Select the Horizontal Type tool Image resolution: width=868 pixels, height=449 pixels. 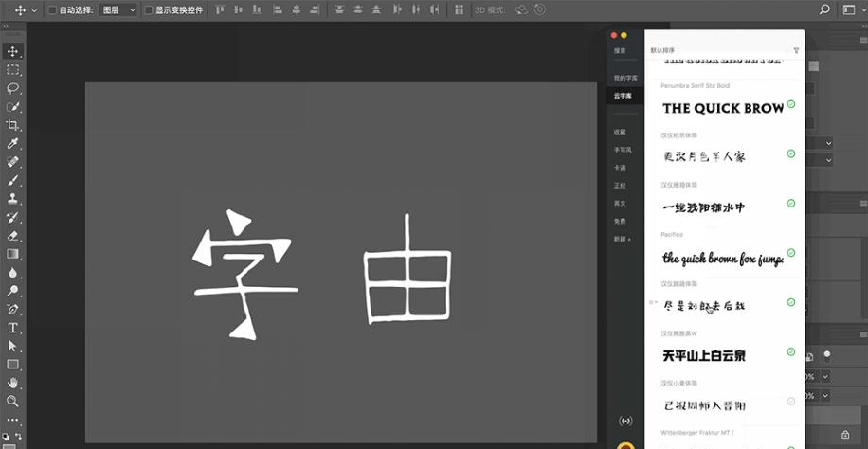[x=12, y=328]
